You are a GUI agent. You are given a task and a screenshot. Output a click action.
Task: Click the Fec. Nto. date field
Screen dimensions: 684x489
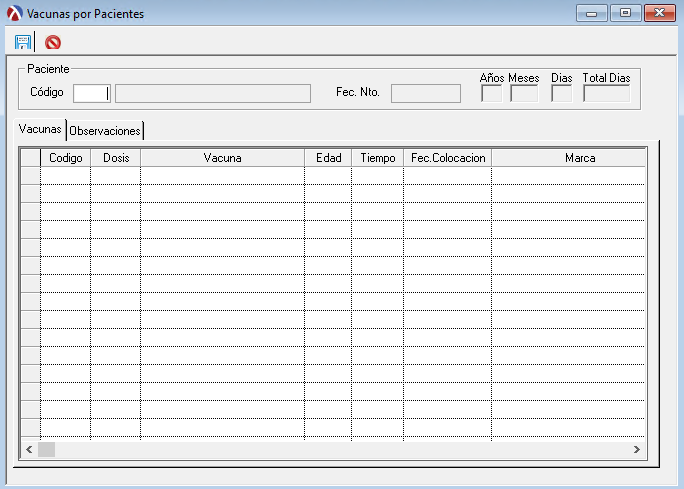point(425,93)
